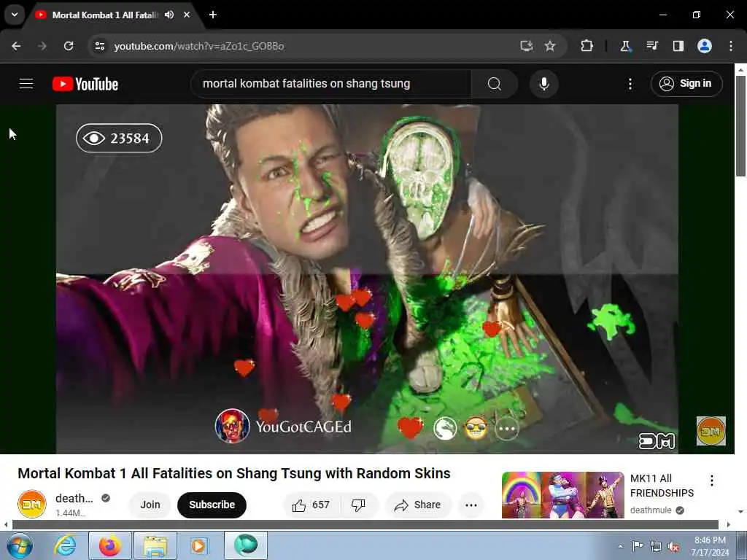747x560 pixels.
Task: Click the youtube.com URL in address bar
Action: coord(198,46)
